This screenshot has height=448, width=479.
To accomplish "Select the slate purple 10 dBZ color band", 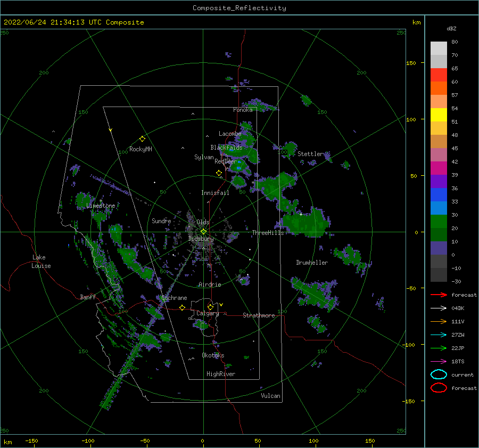I will 439,248.
